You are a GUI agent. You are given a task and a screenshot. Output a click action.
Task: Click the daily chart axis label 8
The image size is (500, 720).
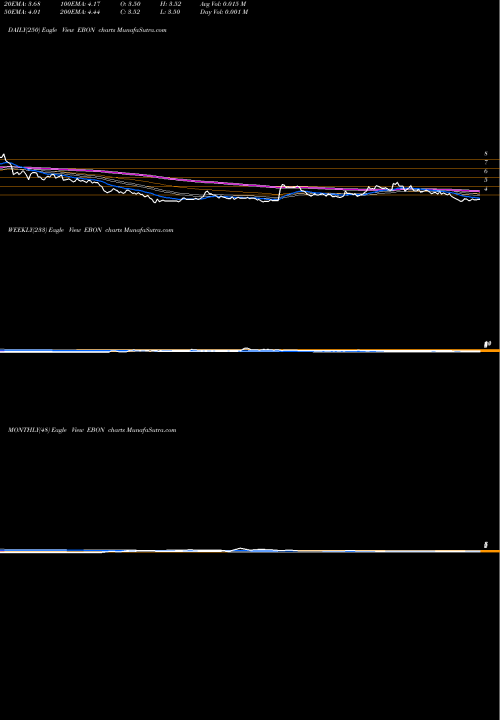pos(486,154)
